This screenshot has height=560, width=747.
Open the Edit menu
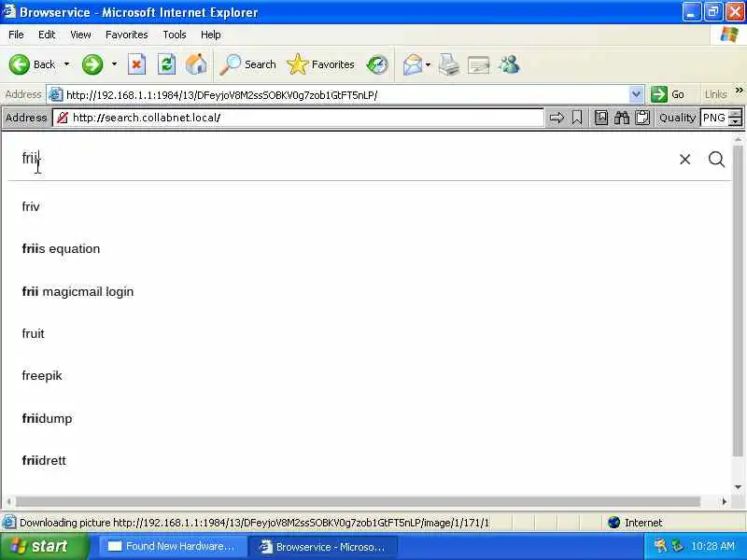tap(47, 35)
